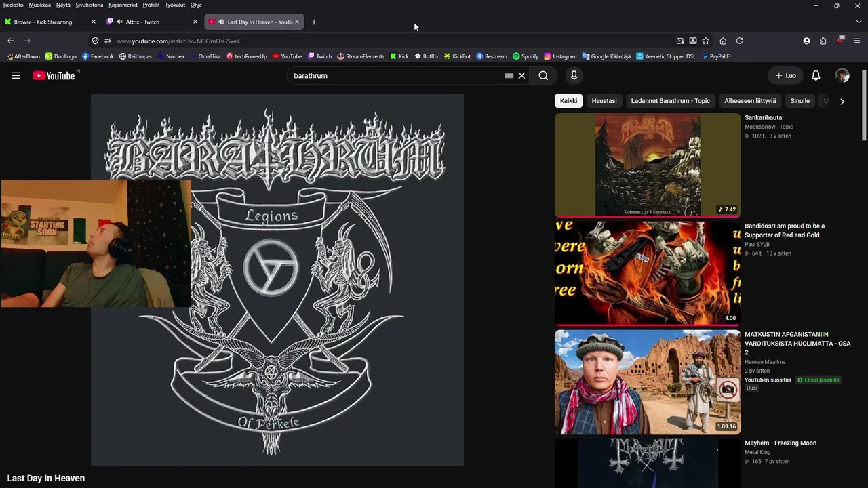
Task: Open the Duolingo bookmark
Action: coord(60,56)
